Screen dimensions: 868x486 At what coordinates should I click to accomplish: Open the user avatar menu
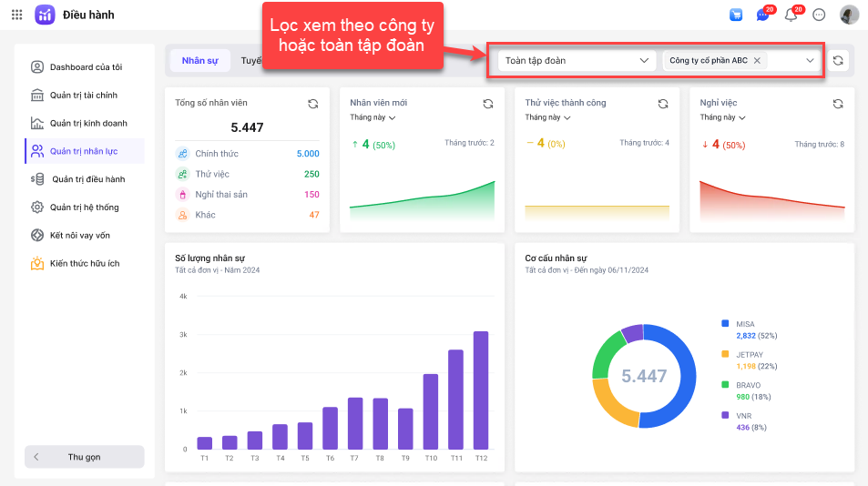[849, 15]
